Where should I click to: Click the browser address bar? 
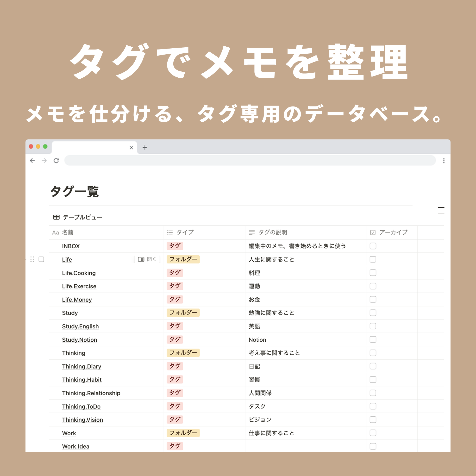[250, 161]
